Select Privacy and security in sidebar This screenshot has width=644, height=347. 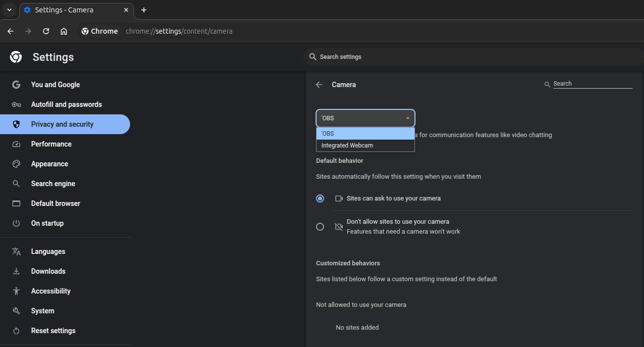pyautogui.click(x=65, y=124)
